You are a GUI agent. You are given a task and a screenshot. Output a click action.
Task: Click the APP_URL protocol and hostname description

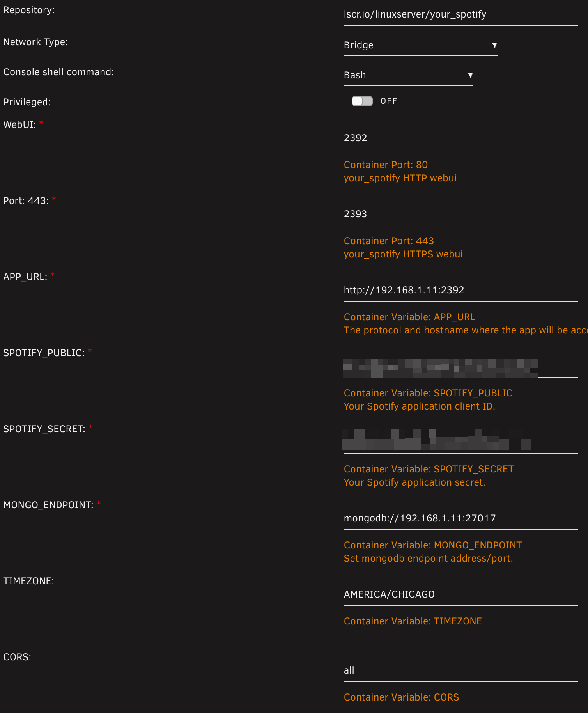[466, 330]
